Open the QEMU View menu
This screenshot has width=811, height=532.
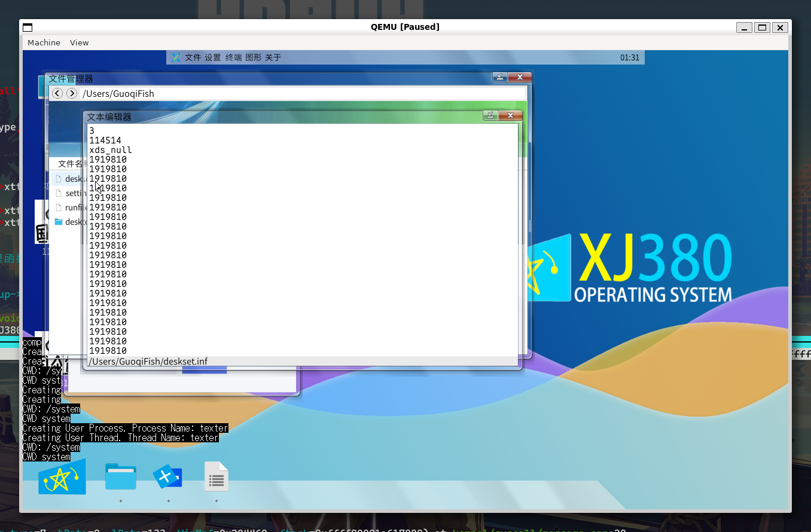coord(79,42)
